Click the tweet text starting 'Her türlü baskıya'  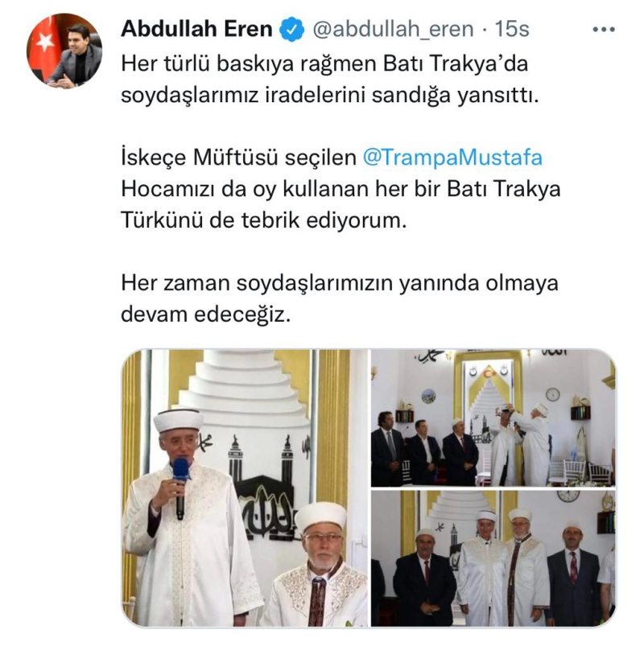(330, 80)
